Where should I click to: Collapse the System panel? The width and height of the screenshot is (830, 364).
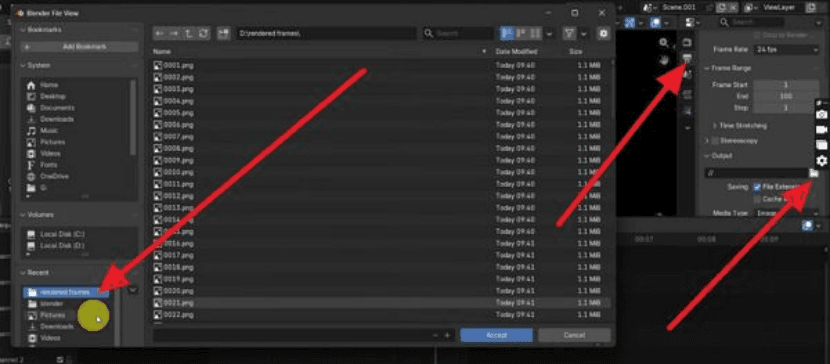[23, 66]
